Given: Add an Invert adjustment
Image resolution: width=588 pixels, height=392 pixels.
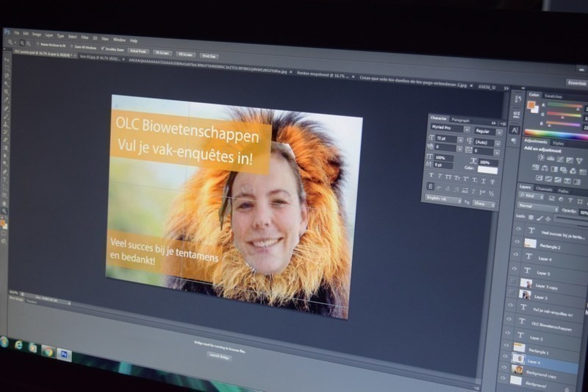Looking at the screenshot, I should [x=539, y=178].
